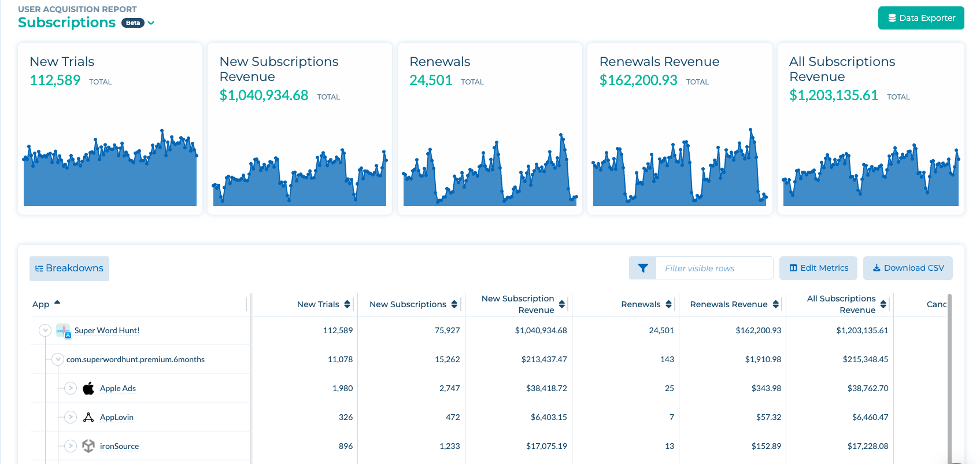Click the New Trials chart card
The width and height of the screenshot is (980, 464).
tap(110, 128)
